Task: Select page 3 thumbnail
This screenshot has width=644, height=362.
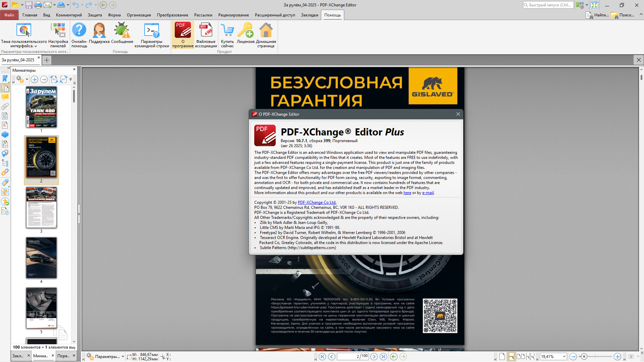Action: [x=41, y=207]
